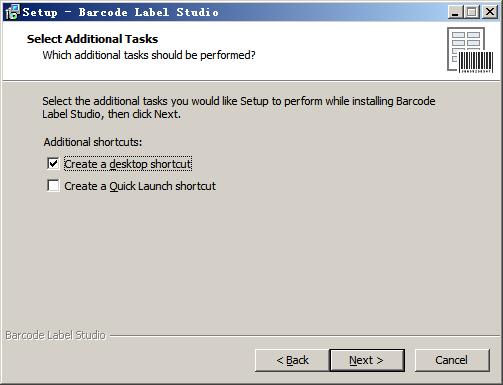Click the 'Setup - Barcode Label Studio' title bar
Viewport: 503px width, 385px height.
click(x=233, y=12)
